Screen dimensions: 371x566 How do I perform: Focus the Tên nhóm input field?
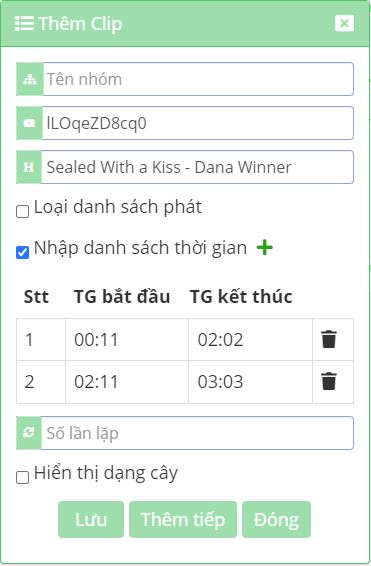tap(198, 79)
